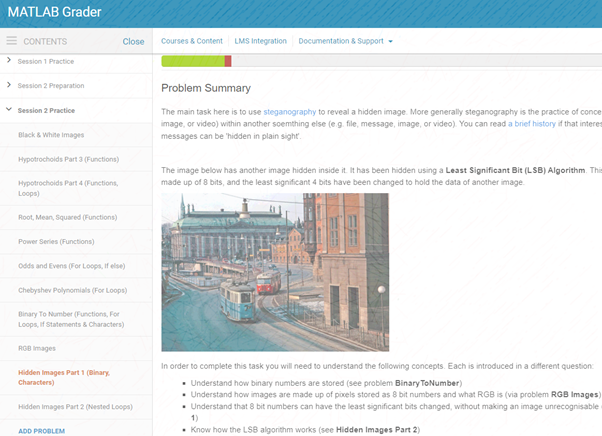The image size is (602, 436).
Task: Click the red progress bar segment
Action: (x=228, y=61)
